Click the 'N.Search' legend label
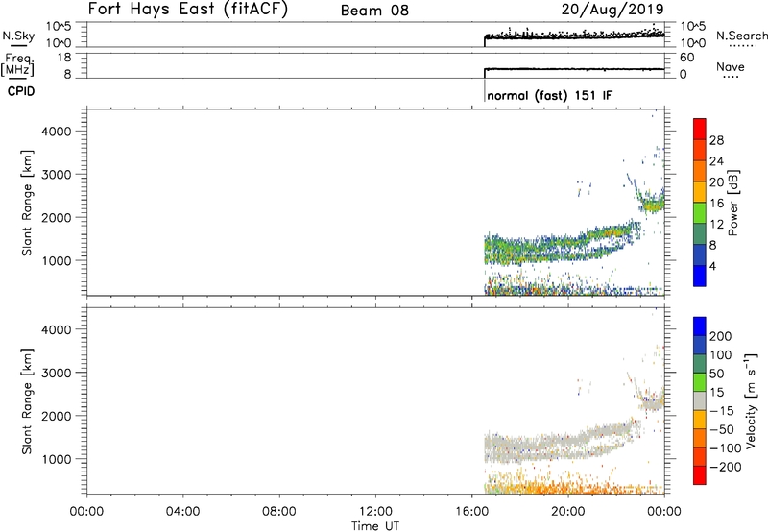 tap(741, 36)
